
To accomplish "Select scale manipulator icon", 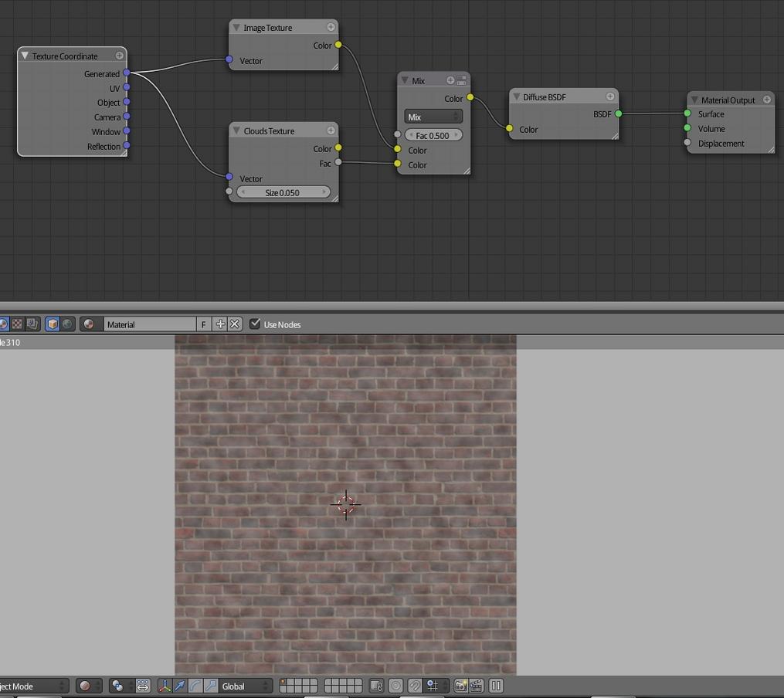I will coord(211,686).
